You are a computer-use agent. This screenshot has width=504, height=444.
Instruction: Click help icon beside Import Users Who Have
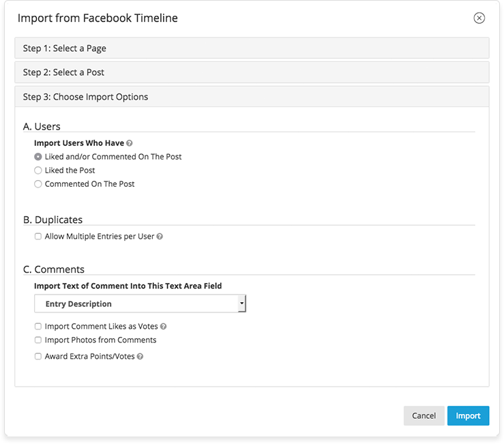[130, 143]
